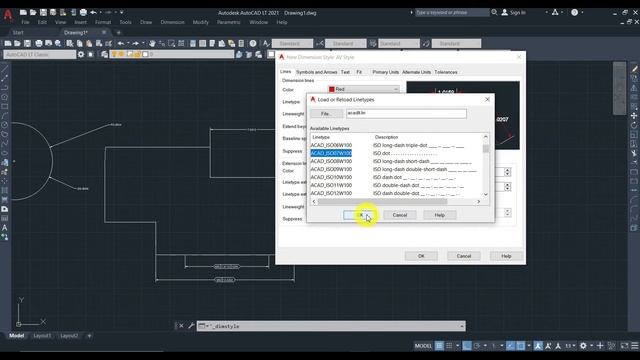Click the File... button for linetype file
The height and width of the screenshot is (360, 640).
tap(326, 113)
